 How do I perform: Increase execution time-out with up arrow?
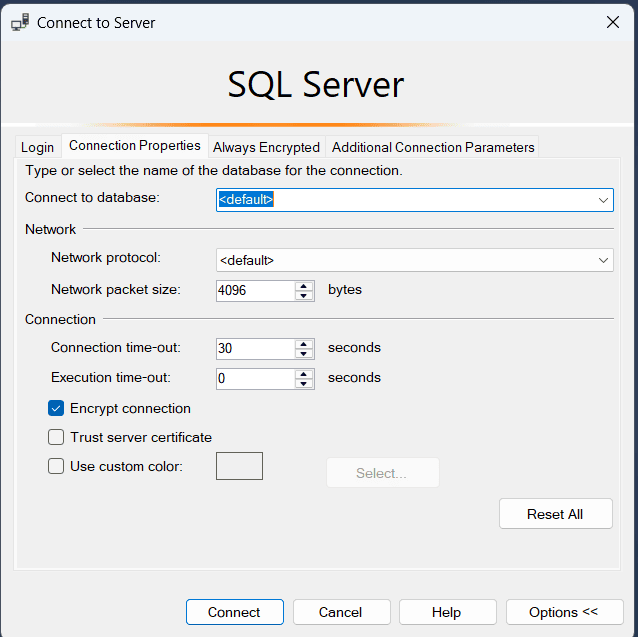[305, 373]
